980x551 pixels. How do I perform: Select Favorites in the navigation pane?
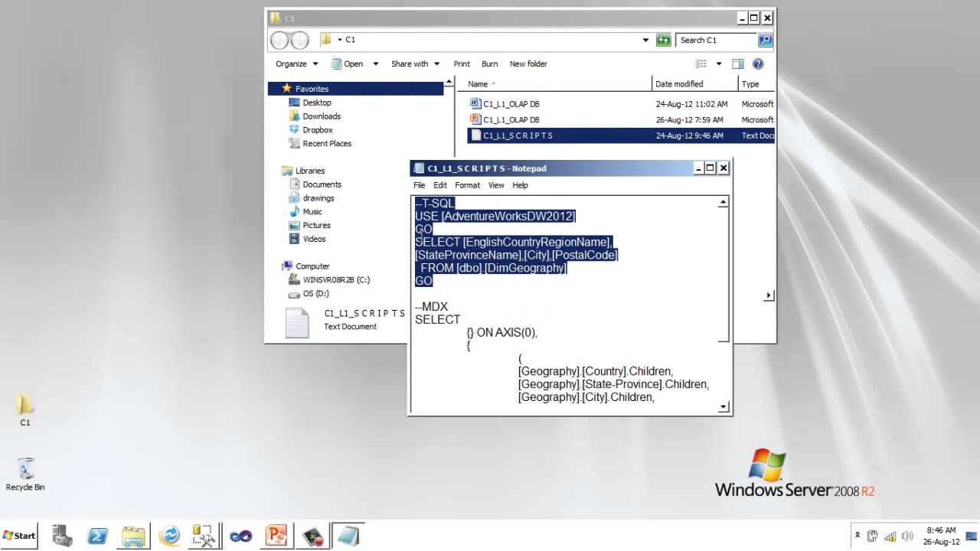point(356,89)
